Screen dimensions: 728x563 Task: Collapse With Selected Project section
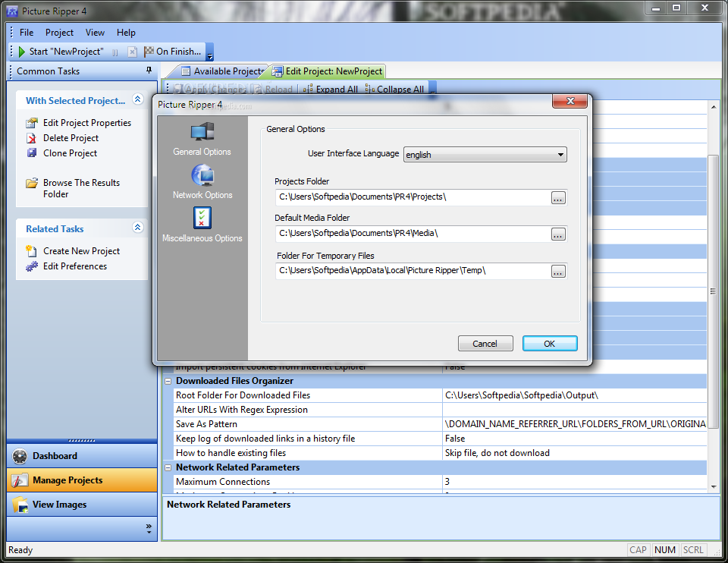[x=137, y=99]
